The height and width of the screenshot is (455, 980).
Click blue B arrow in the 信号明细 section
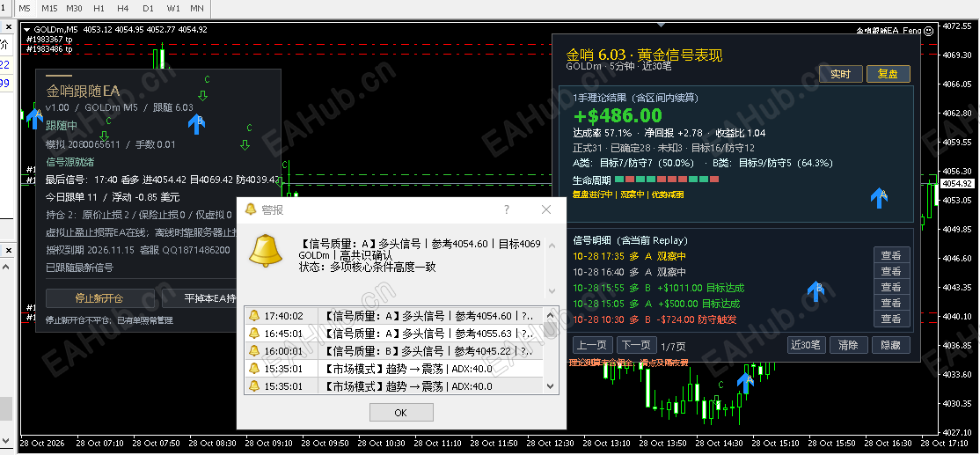[x=815, y=292]
